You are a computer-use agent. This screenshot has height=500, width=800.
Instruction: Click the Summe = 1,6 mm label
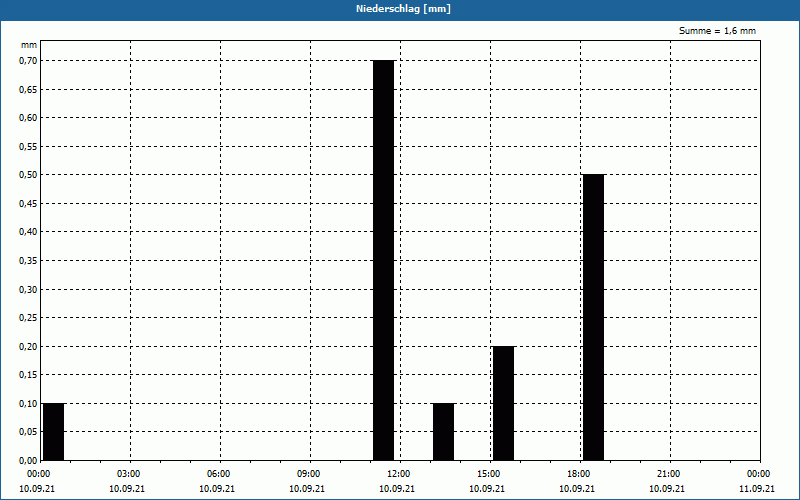coord(717,31)
